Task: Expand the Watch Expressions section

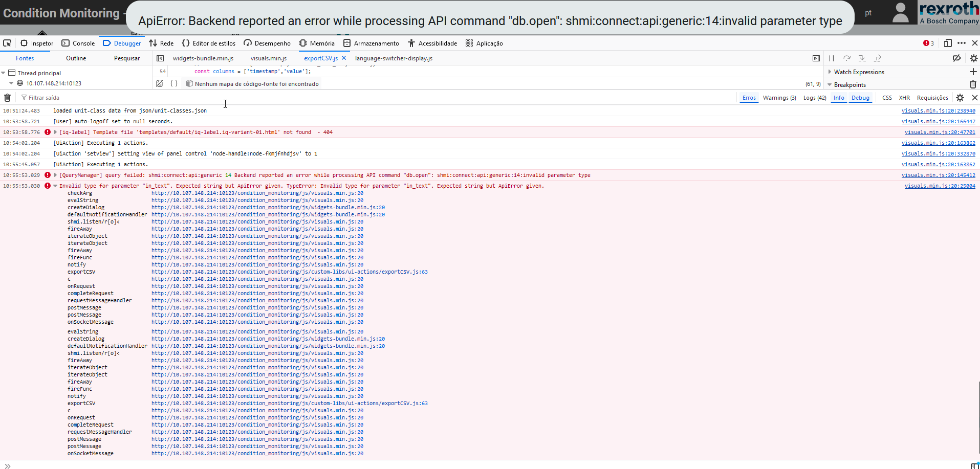Action: click(x=830, y=72)
